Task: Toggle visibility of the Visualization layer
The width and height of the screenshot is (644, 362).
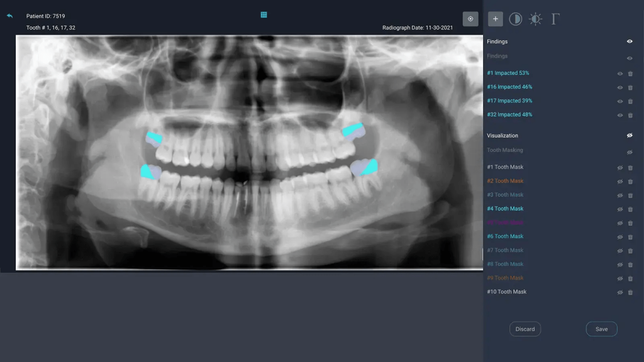Action: point(629,135)
